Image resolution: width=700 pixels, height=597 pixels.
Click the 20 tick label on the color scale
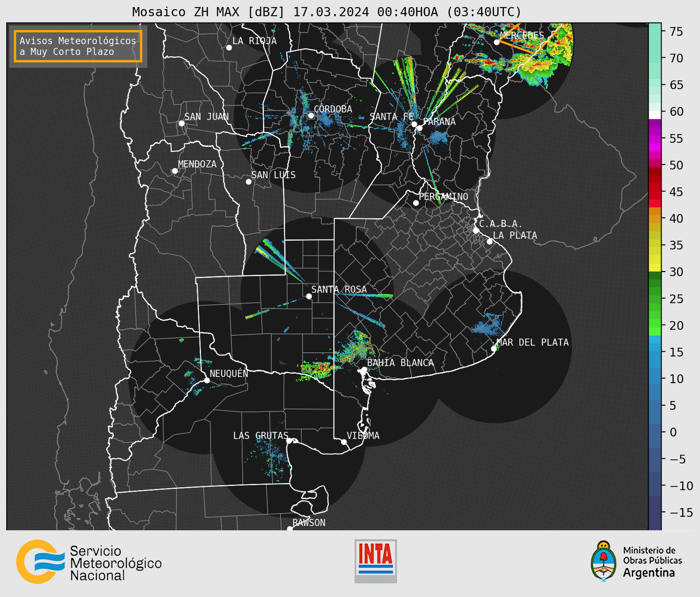pyautogui.click(x=676, y=325)
